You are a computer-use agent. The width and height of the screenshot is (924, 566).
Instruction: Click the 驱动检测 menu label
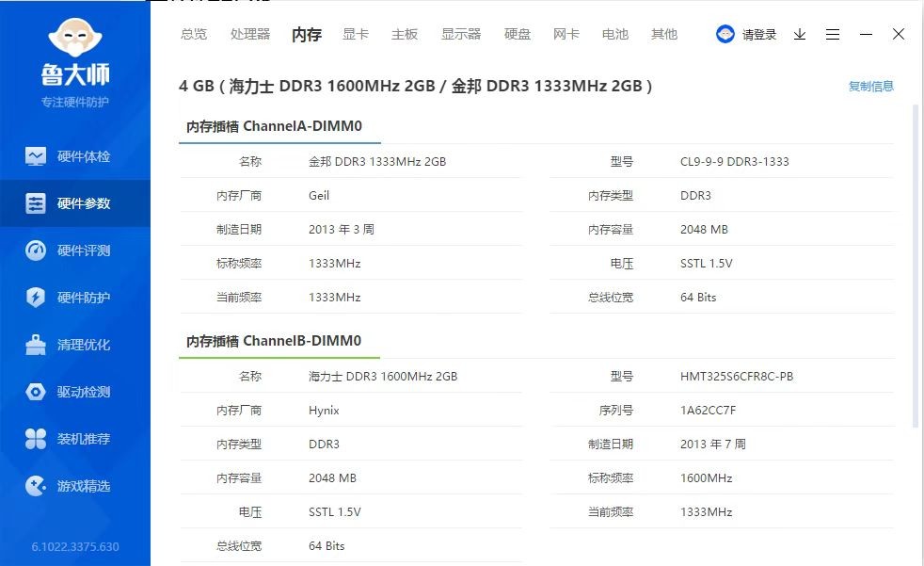coord(84,392)
